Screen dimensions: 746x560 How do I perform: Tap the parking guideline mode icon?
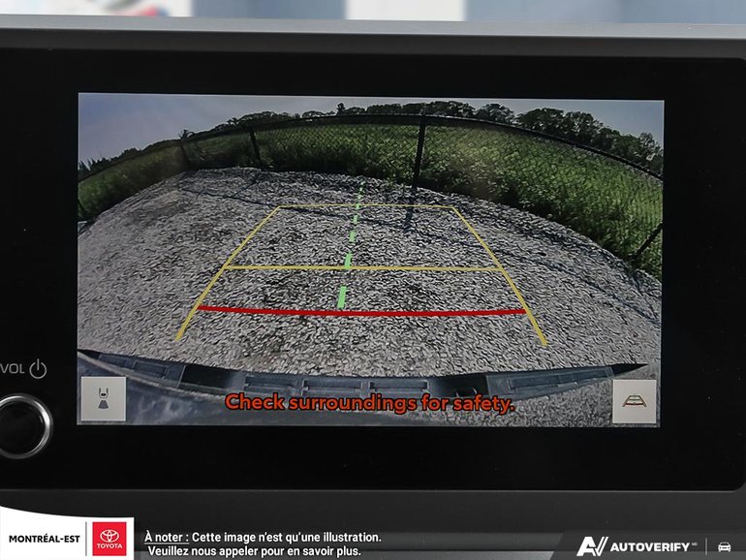(x=634, y=400)
